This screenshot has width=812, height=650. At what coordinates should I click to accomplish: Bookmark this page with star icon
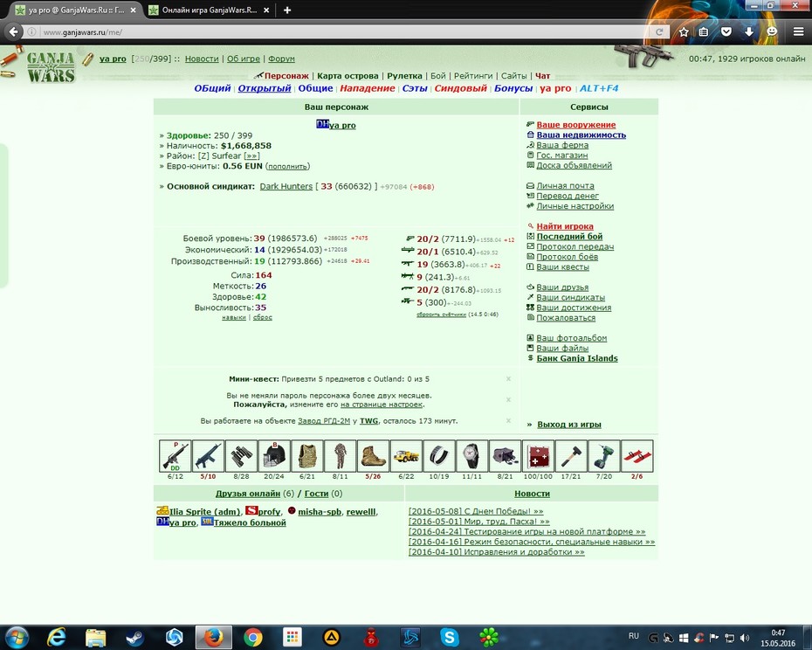tap(684, 31)
